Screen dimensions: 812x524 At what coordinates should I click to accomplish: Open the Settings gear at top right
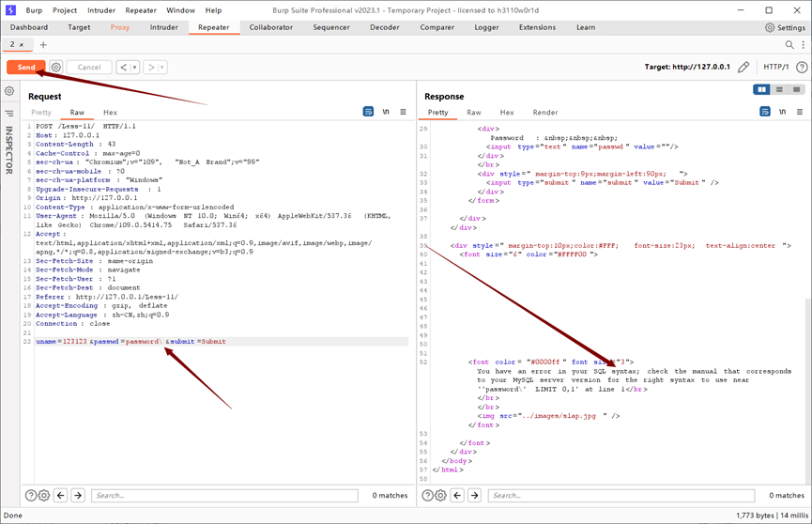[x=785, y=27]
